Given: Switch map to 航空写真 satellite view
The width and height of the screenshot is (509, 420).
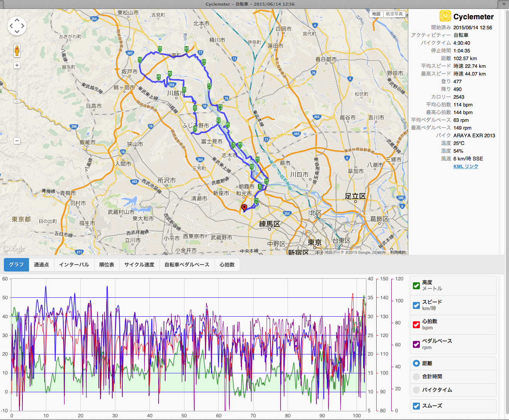Looking at the screenshot, I should (394, 14).
